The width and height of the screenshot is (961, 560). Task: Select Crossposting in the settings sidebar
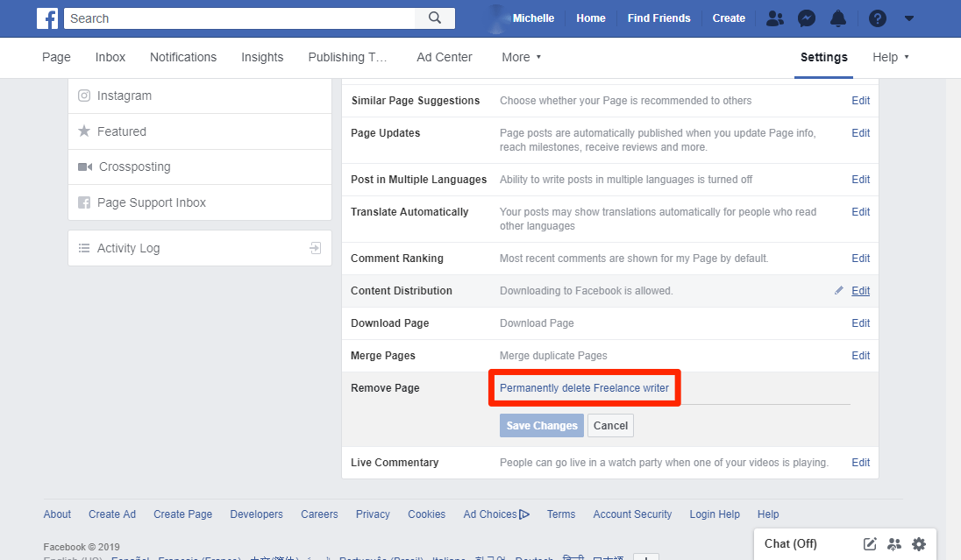(x=200, y=167)
